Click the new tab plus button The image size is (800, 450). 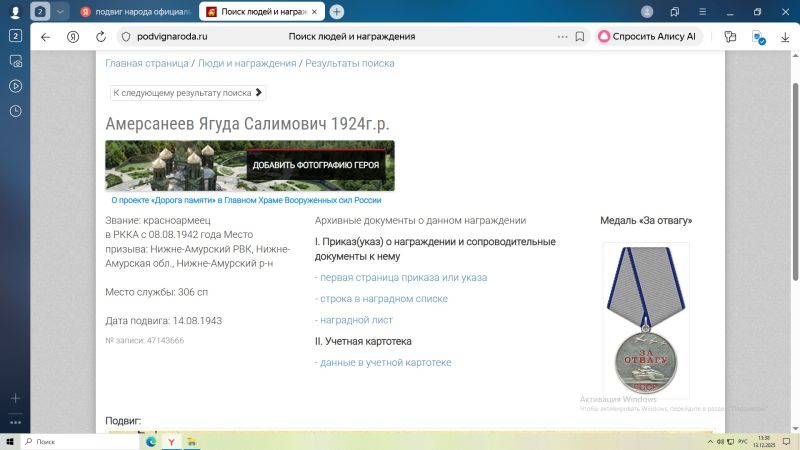coord(337,12)
